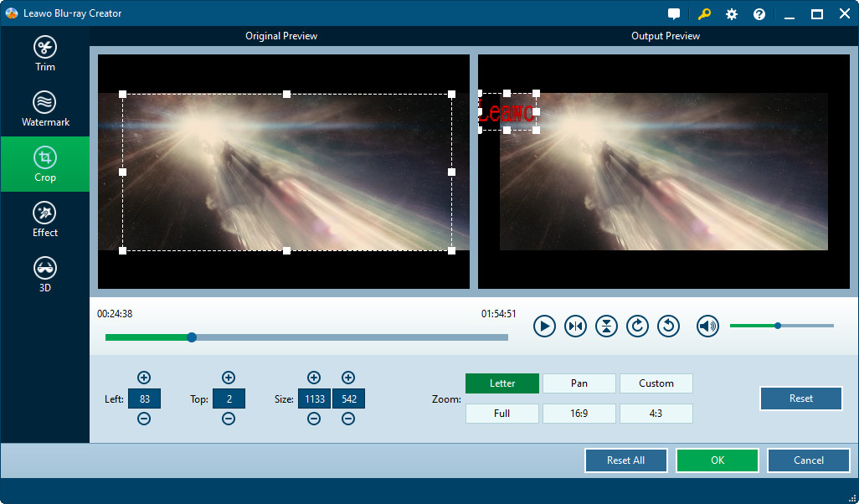Enable the Pan zoom mode
The width and height of the screenshot is (859, 504).
click(579, 383)
